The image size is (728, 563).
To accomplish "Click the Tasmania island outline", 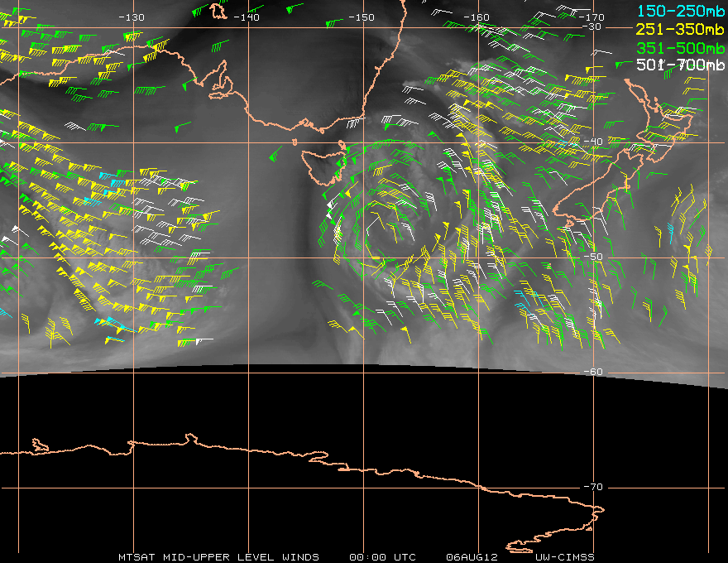I will click(323, 160).
